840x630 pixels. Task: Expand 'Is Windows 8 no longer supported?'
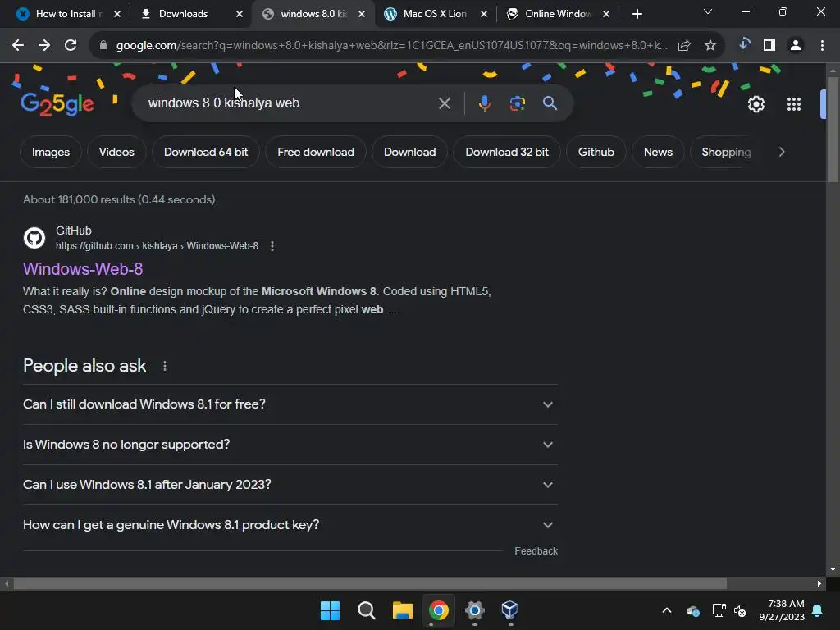point(290,445)
